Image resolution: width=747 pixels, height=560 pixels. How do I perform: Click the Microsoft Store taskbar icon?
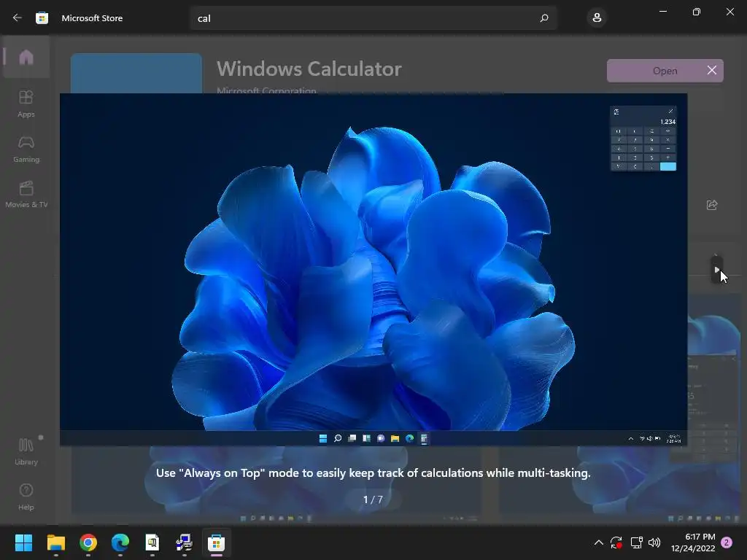click(216, 542)
